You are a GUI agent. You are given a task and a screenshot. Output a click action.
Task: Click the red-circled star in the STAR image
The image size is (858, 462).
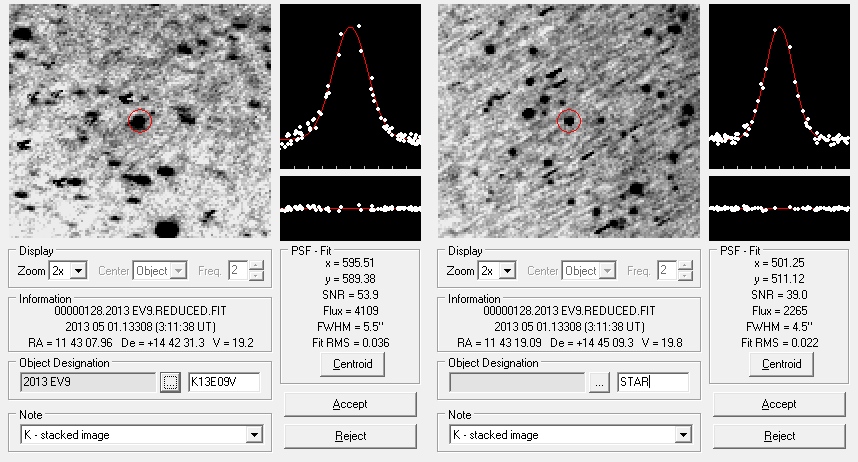click(x=569, y=120)
